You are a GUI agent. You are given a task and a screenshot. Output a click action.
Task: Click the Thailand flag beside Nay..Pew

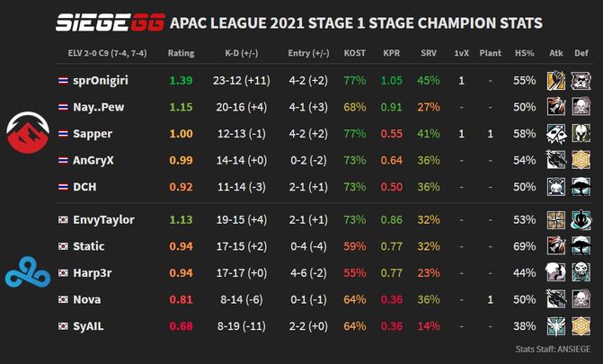pos(63,107)
